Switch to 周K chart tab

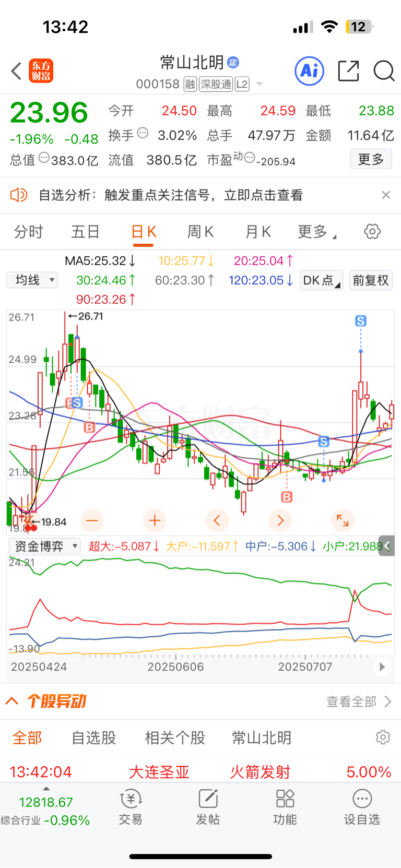pyautogui.click(x=200, y=232)
